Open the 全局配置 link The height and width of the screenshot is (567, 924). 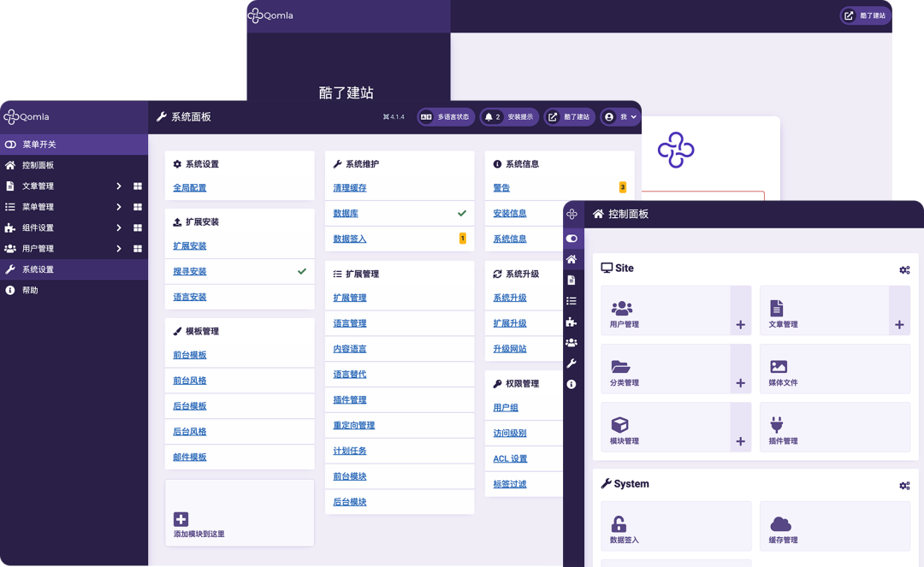pos(189,188)
